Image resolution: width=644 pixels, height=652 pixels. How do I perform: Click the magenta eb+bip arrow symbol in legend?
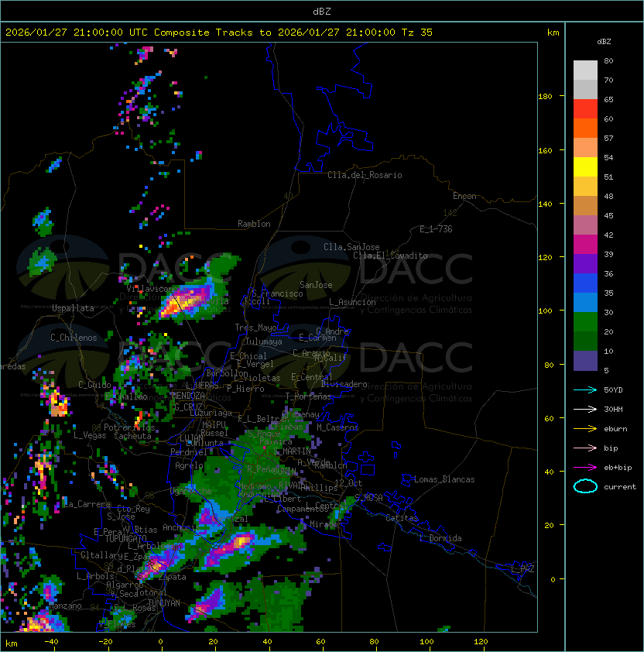pyautogui.click(x=585, y=468)
